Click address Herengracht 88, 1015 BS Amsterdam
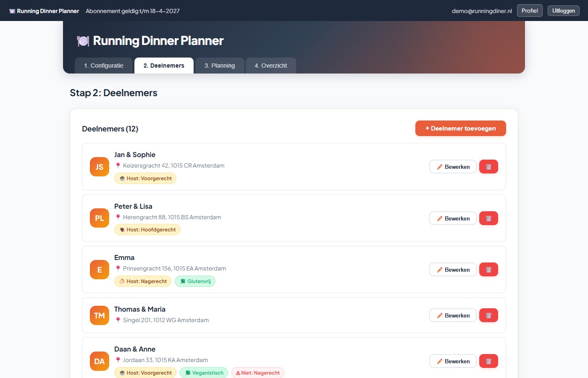This screenshot has width=588, height=378. point(172,217)
